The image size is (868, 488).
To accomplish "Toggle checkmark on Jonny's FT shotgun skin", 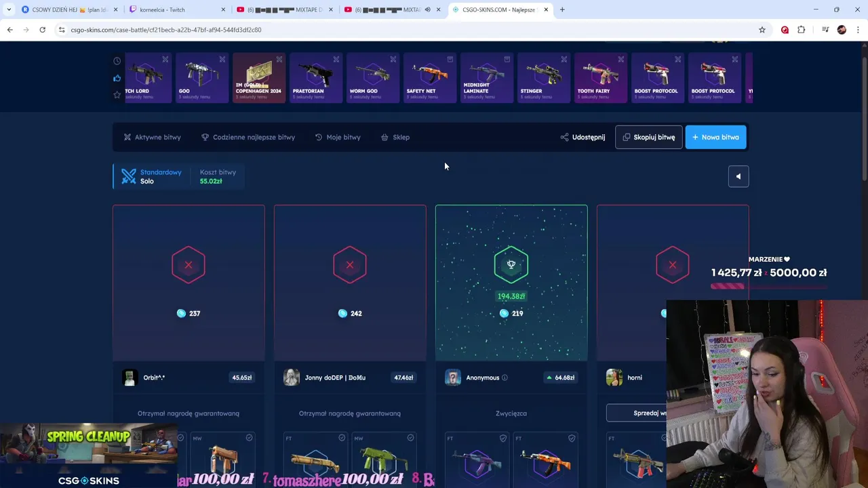I will [342, 438].
